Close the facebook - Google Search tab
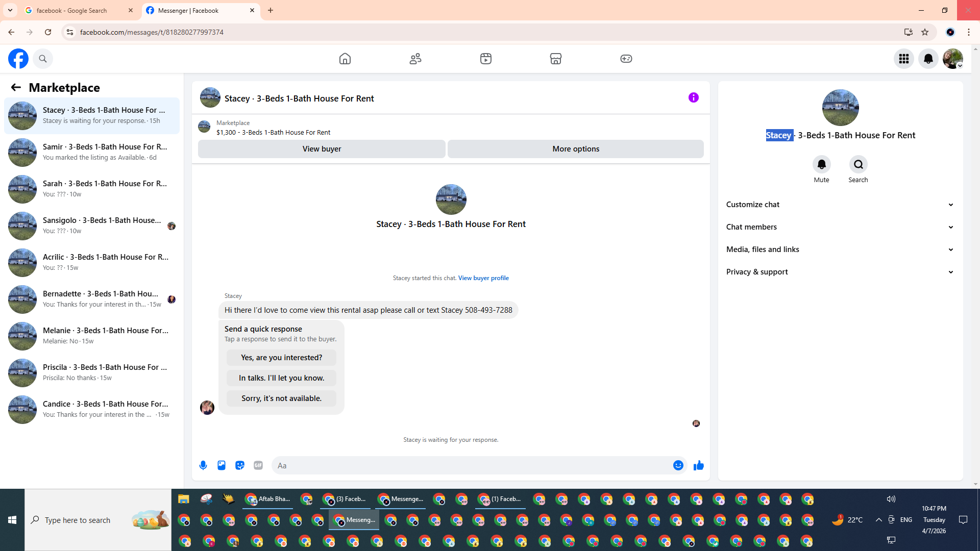Image resolution: width=980 pixels, height=551 pixels. pos(131,10)
